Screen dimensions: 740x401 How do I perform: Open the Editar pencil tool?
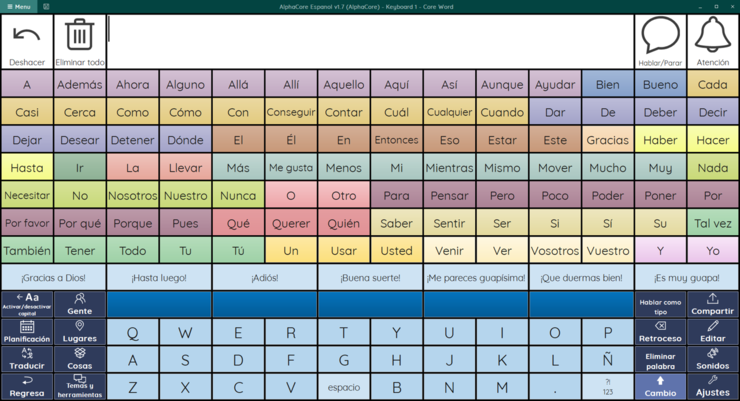713,332
